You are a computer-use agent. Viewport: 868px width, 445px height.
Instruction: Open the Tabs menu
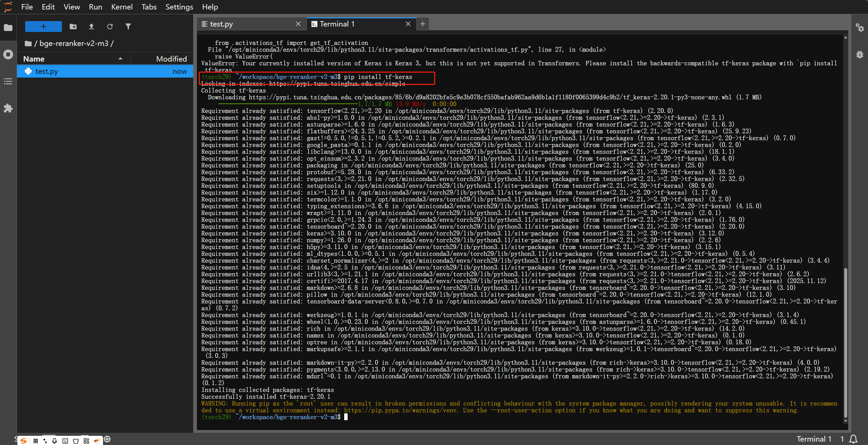[x=149, y=7]
